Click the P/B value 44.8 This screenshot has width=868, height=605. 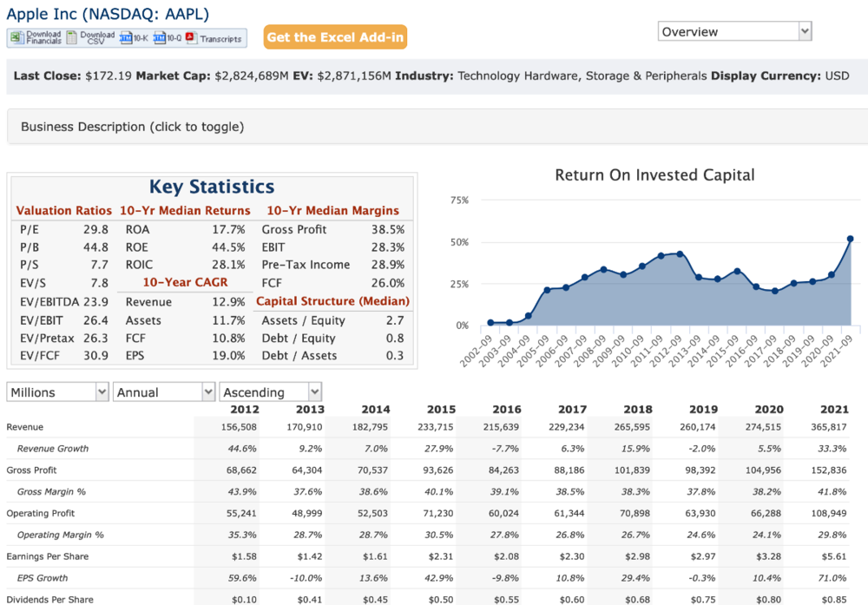[x=95, y=247]
